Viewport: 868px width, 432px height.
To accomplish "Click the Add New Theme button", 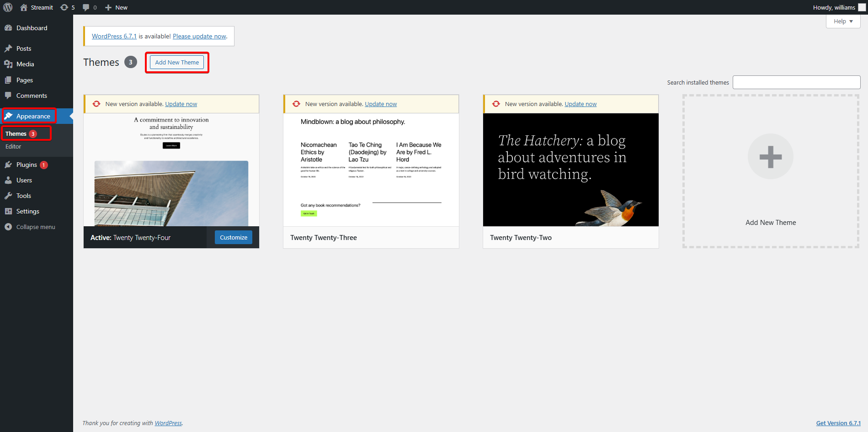I will pos(177,62).
